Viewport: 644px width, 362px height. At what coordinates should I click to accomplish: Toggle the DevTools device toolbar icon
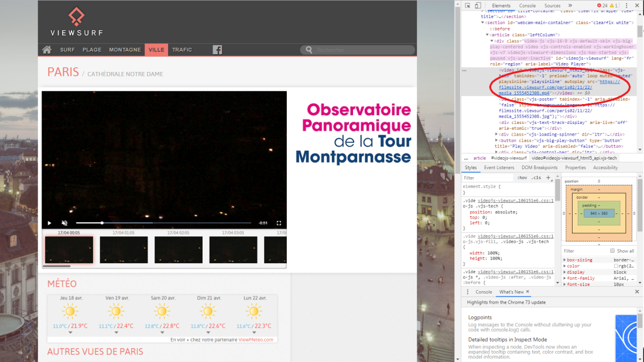pyautogui.click(x=478, y=5)
